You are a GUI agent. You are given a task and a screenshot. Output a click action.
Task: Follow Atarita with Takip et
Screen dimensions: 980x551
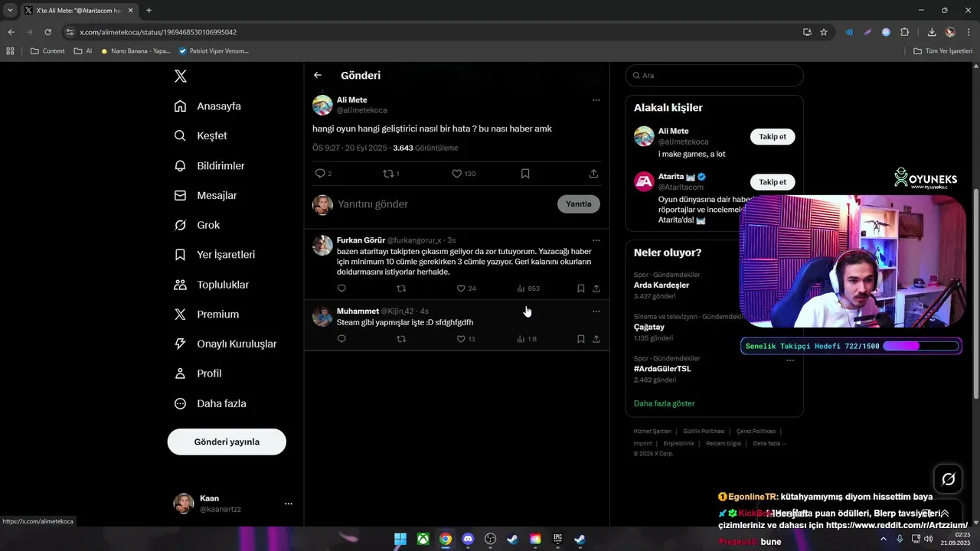tap(773, 182)
